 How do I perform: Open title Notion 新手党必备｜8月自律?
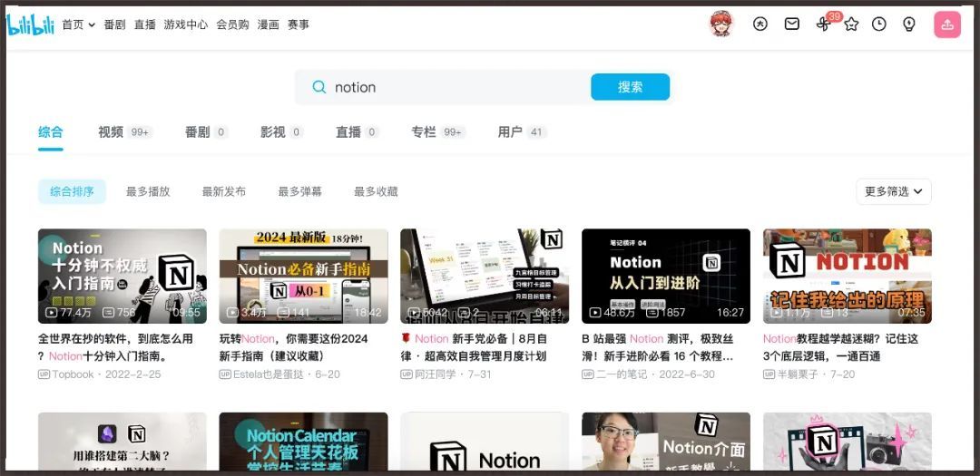coord(474,347)
